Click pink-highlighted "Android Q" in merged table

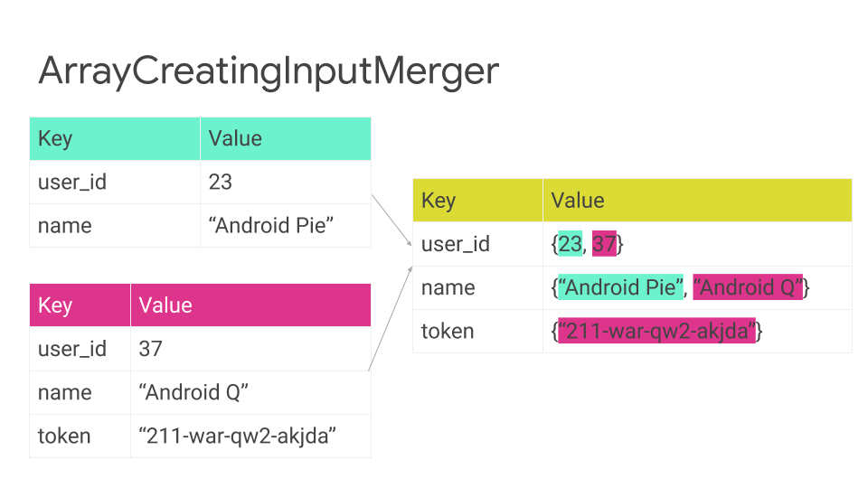[747, 287]
